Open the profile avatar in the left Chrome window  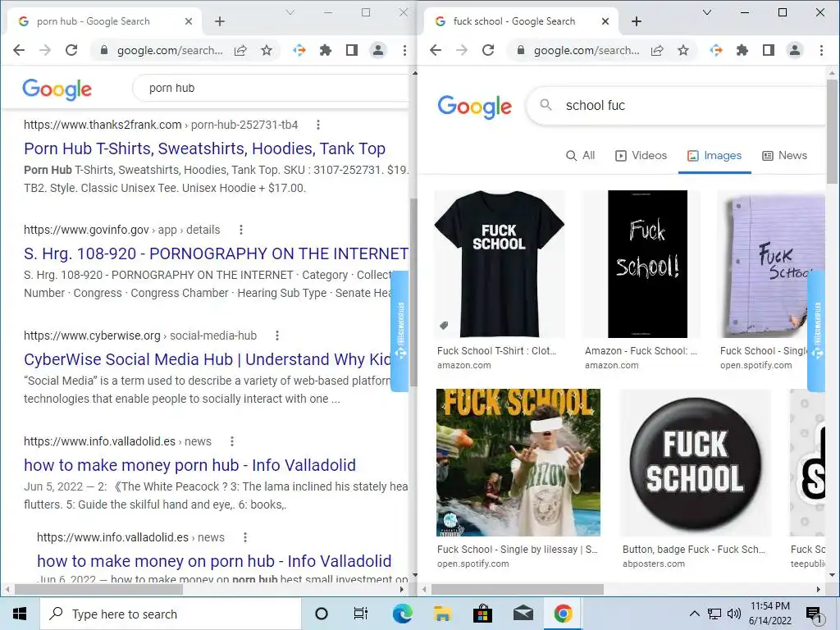tap(377, 50)
